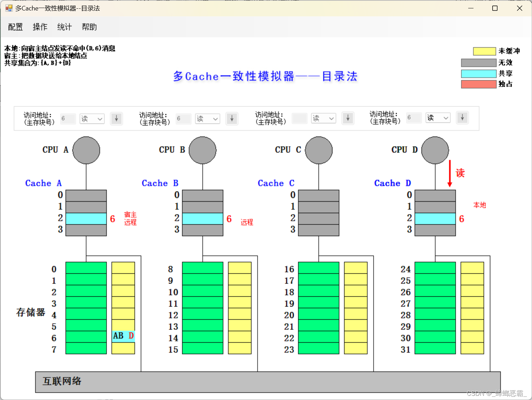Viewport: 532px width, 400px height.
Task: Click CPU D execute down-arrow button
Action: pyautogui.click(x=462, y=118)
